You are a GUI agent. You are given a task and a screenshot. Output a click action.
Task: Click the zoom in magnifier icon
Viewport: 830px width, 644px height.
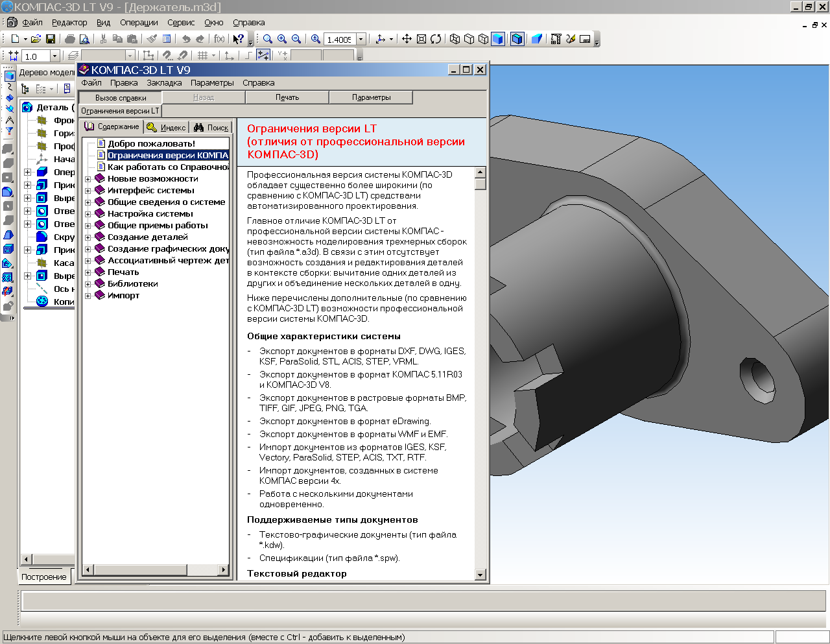[x=282, y=39]
